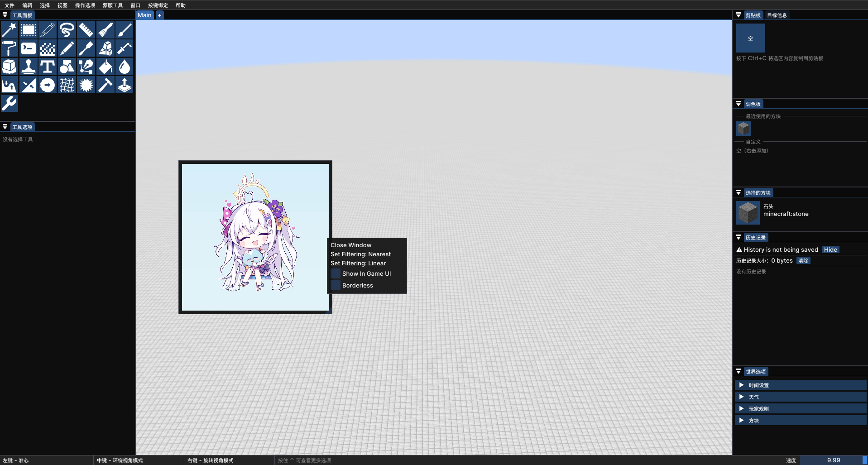
Task: Open the 操作选项 menu
Action: [85, 5]
